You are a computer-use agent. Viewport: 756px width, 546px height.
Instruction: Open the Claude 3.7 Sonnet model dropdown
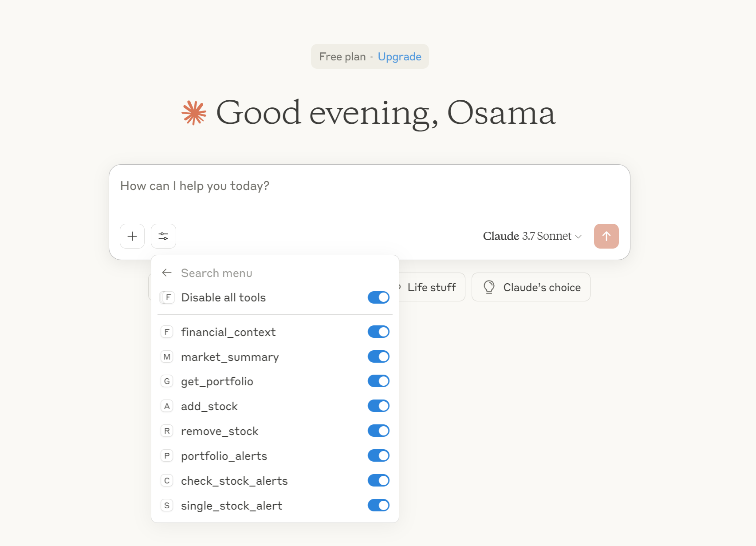pyautogui.click(x=532, y=236)
